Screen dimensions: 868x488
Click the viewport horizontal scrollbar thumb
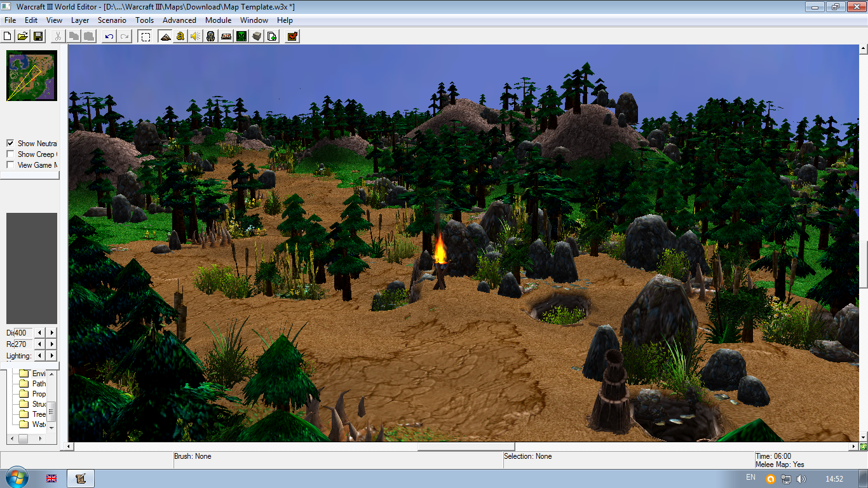[x=466, y=447]
